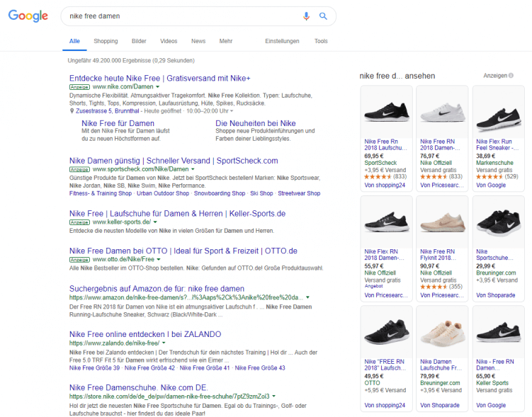Click 'Von Google' under Markenschuhe product
This screenshot has width=532, height=417.
[491, 185]
